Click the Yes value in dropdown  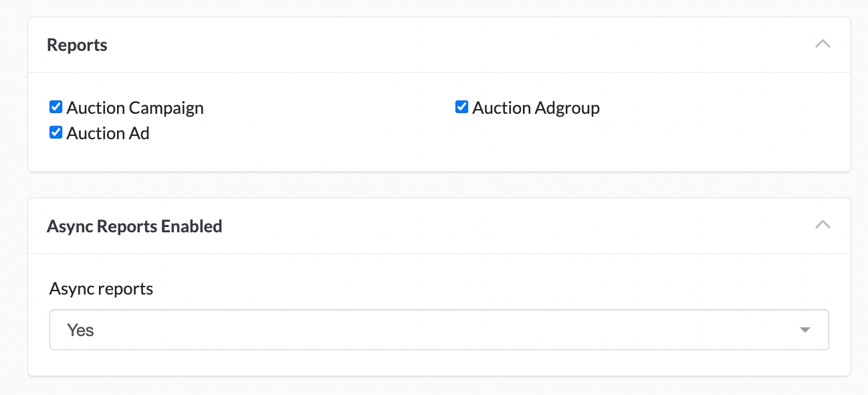pyautogui.click(x=80, y=330)
